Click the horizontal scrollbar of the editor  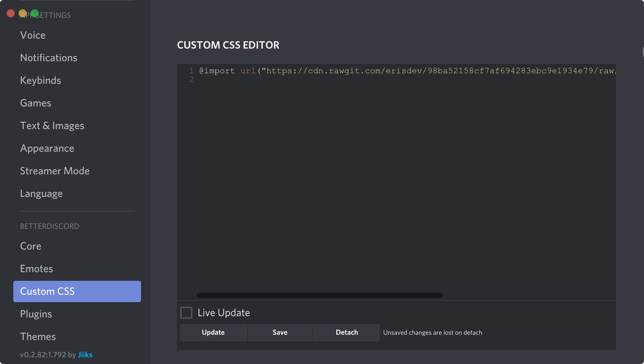319,295
